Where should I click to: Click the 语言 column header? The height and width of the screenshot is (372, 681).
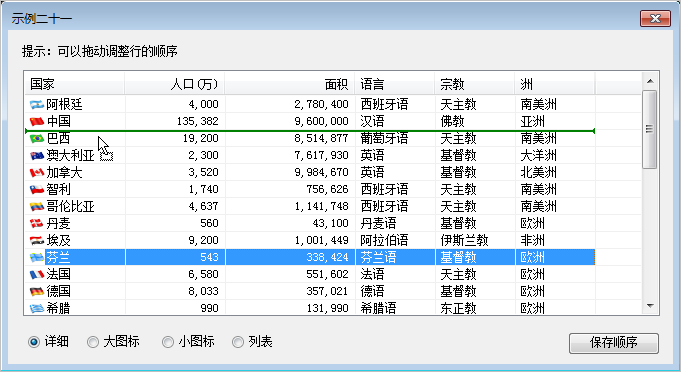pos(395,84)
